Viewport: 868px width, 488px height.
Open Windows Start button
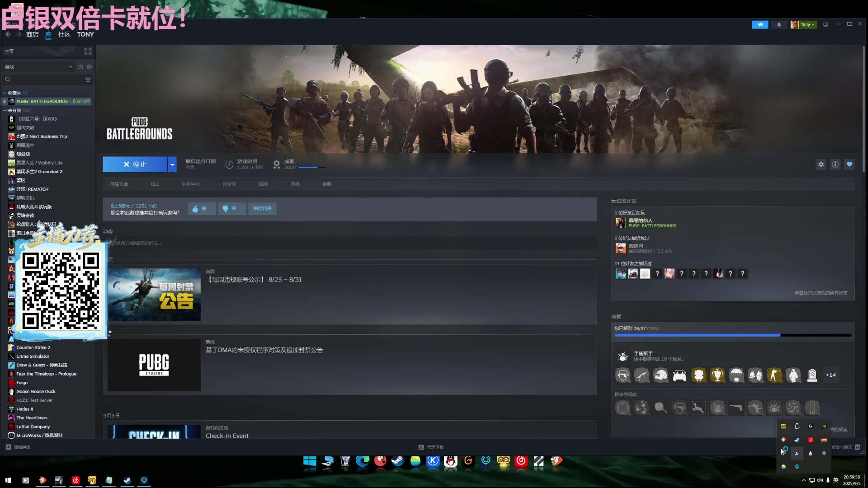[x=8, y=480]
